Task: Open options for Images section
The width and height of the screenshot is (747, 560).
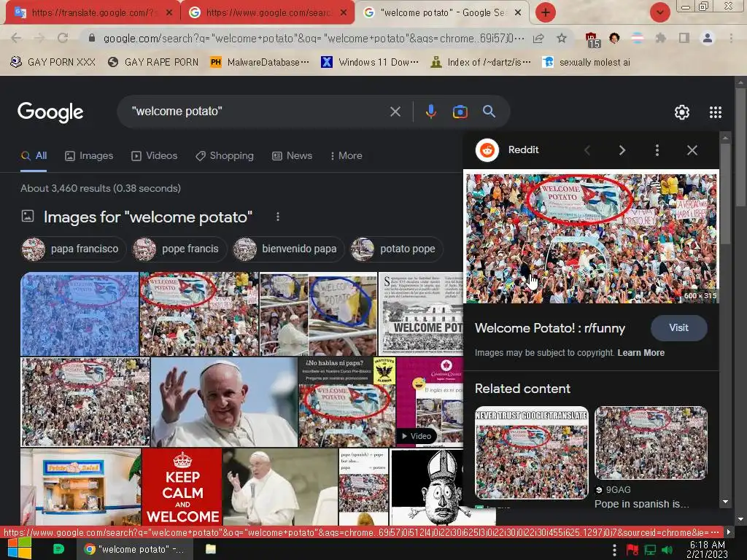Action: pyautogui.click(x=278, y=217)
